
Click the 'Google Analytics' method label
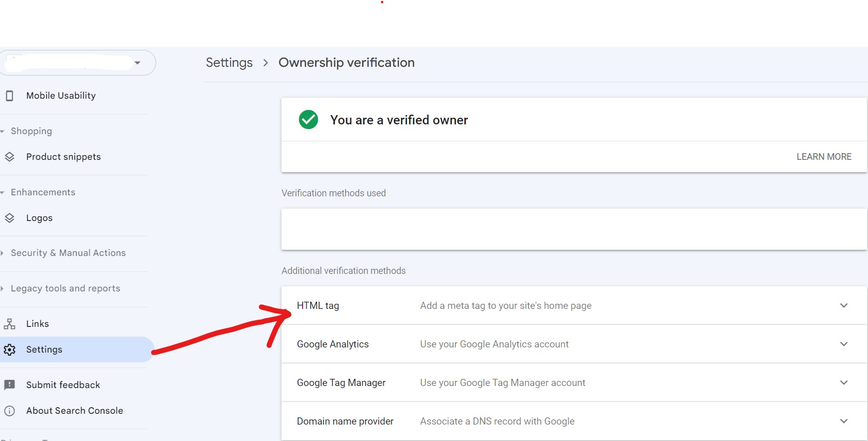[333, 344]
